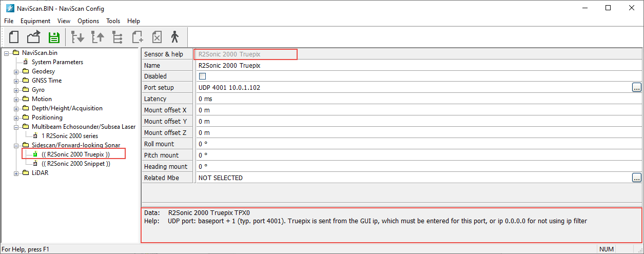Select the Geodesy folder label

pos(43,71)
